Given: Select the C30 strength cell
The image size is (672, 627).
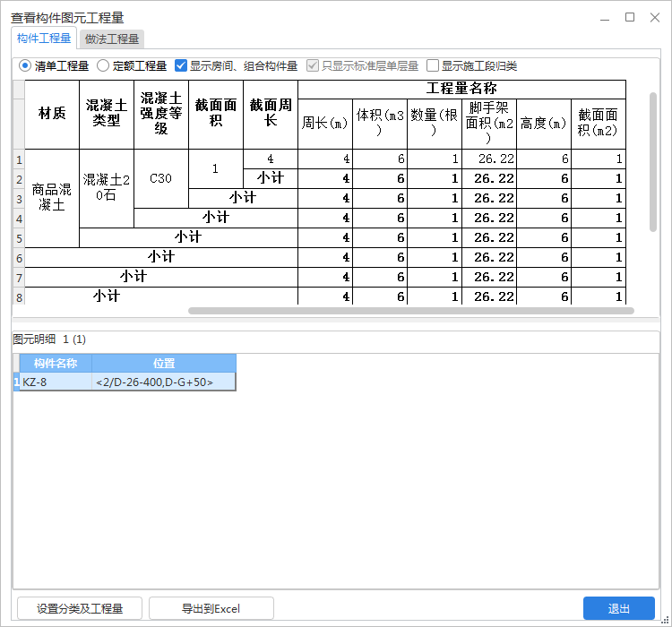Looking at the screenshot, I should pos(161,178).
